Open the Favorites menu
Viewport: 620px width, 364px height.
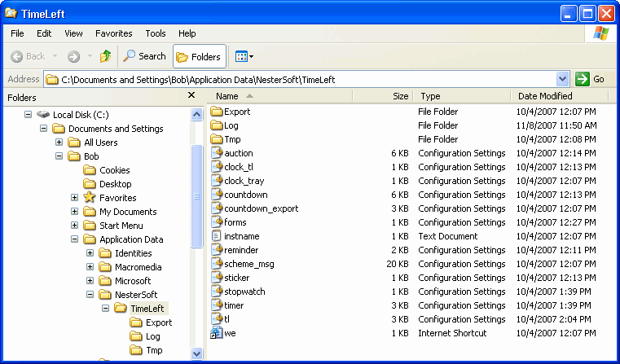pyautogui.click(x=114, y=33)
